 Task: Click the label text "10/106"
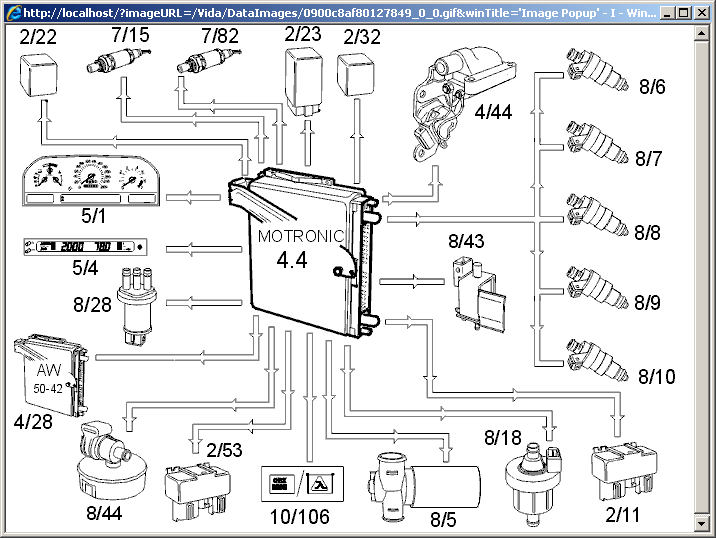pos(300,517)
